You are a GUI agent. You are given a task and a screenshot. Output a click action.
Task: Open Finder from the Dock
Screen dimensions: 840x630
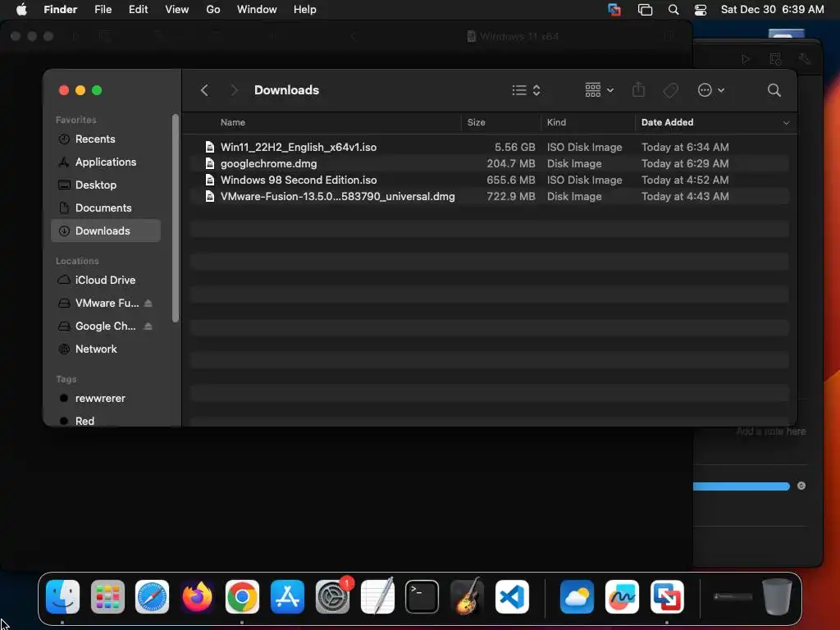(x=62, y=597)
